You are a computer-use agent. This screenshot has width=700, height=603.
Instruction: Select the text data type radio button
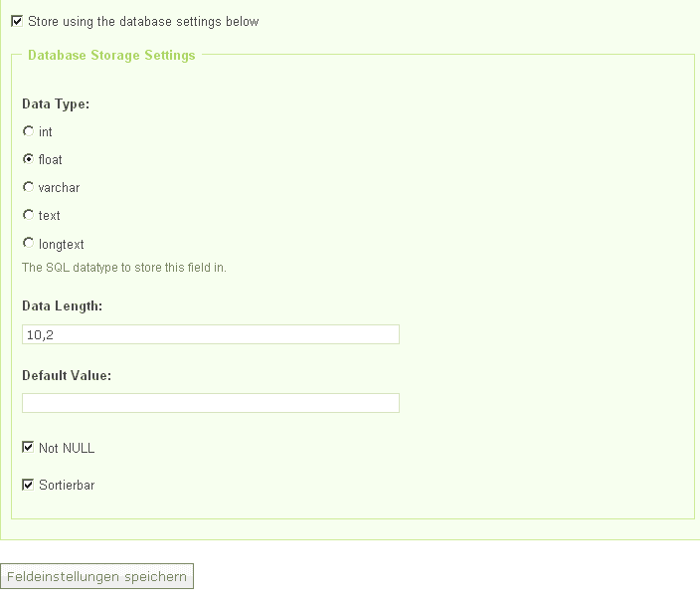[x=28, y=215]
